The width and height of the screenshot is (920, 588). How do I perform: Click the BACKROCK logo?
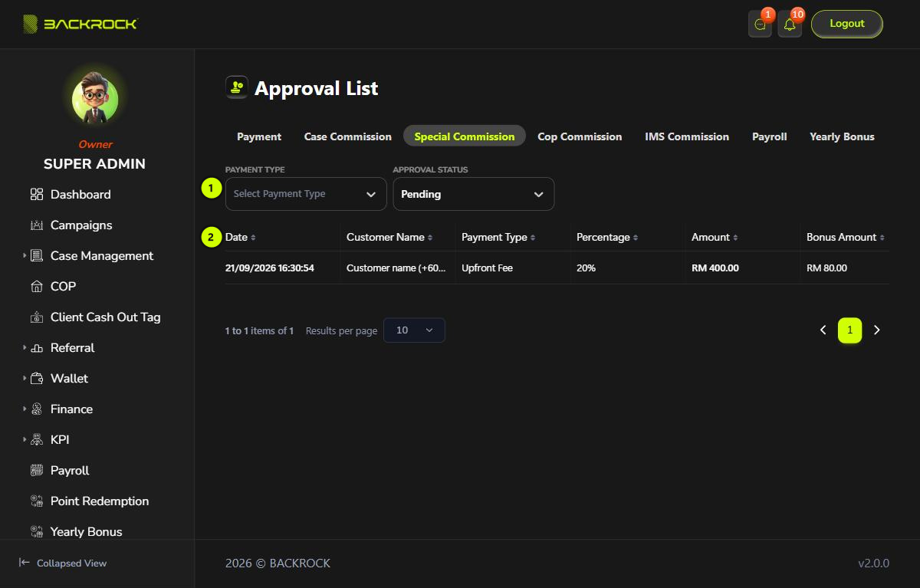tap(80, 25)
